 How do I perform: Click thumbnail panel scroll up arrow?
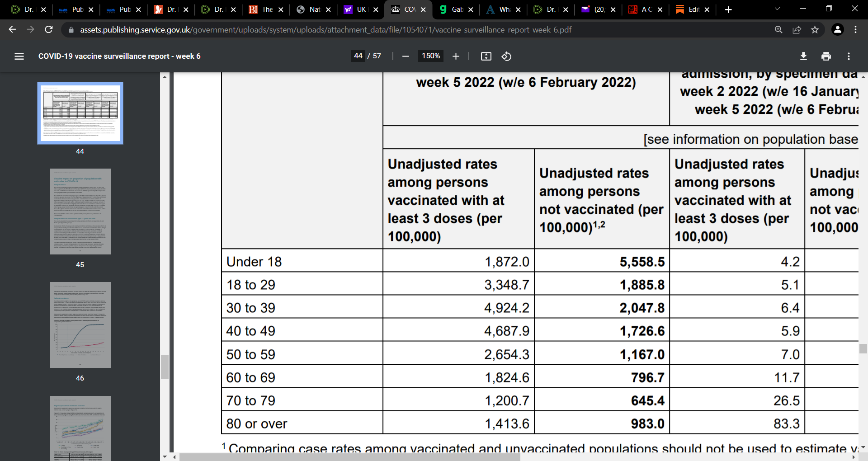(x=165, y=77)
